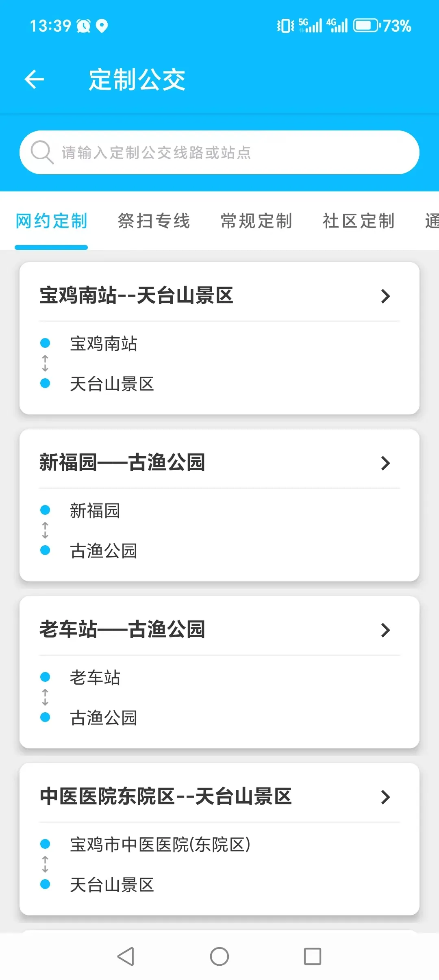The image size is (439, 980).
Task: Expand the 老车站——古渔公园 route chevron
Action: [x=385, y=630]
